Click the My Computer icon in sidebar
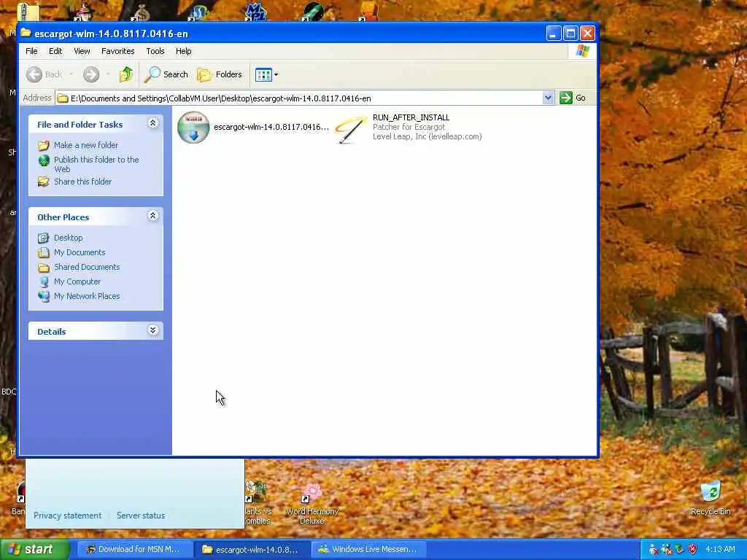This screenshot has height=560, width=747. click(x=43, y=281)
